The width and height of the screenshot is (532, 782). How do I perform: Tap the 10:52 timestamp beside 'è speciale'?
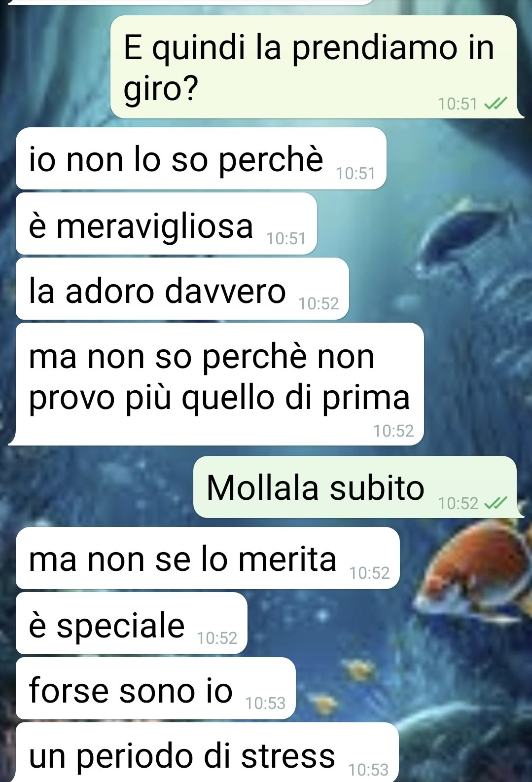(217, 638)
